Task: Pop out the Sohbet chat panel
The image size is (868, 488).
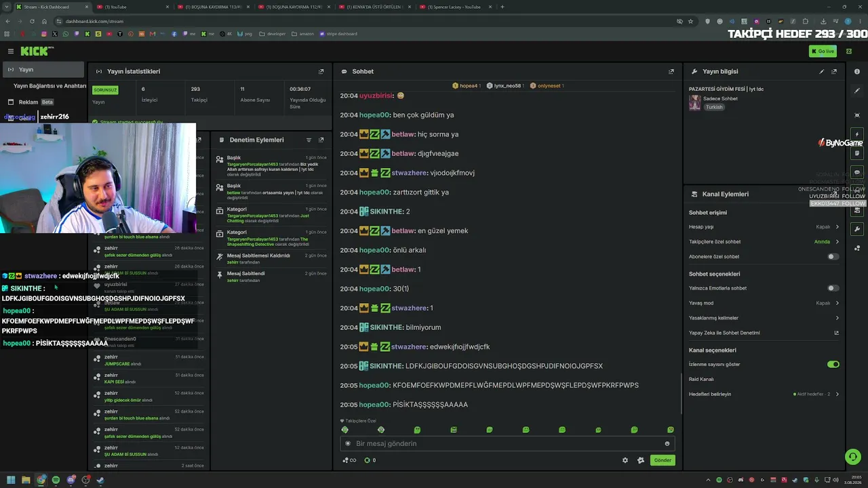Action: coord(671,72)
